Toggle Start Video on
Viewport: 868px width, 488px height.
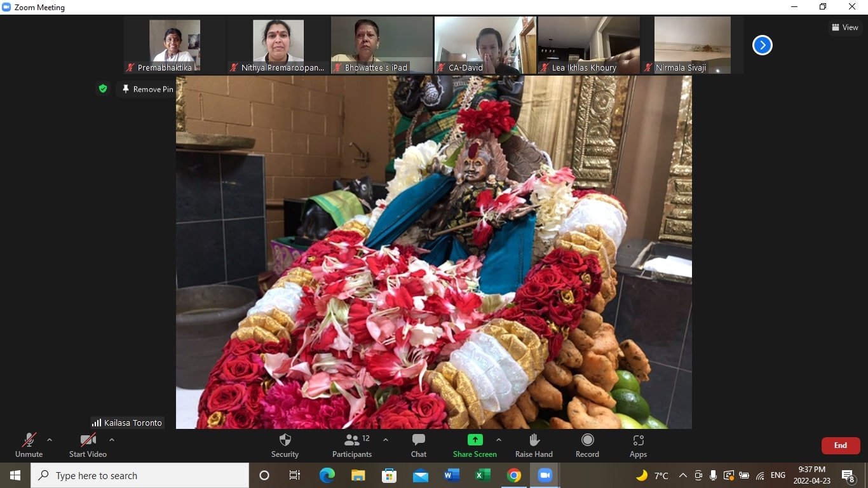(88, 445)
